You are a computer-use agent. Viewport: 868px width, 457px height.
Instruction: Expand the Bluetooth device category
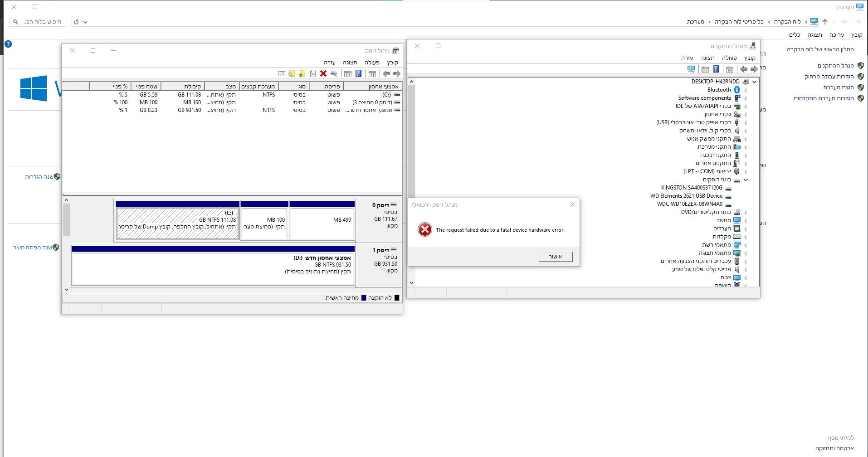coord(746,90)
